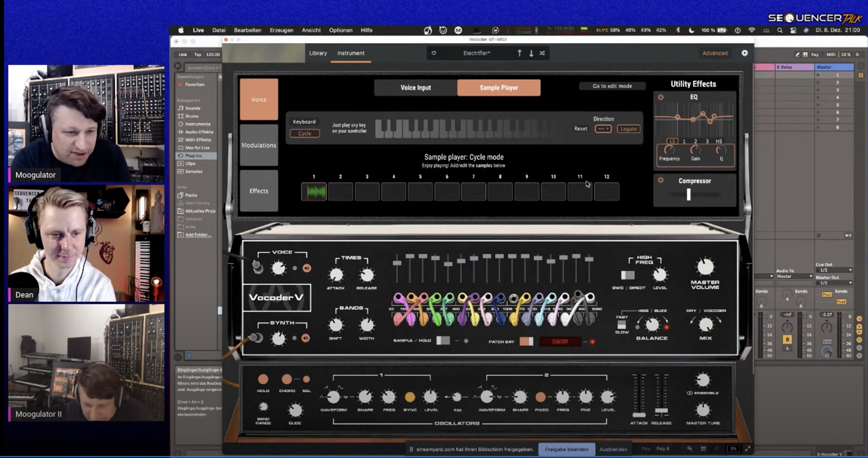Screen dimensions: 868x458
Task: Adjust the oscillator envelope ATTACK fader
Action: click(639, 415)
